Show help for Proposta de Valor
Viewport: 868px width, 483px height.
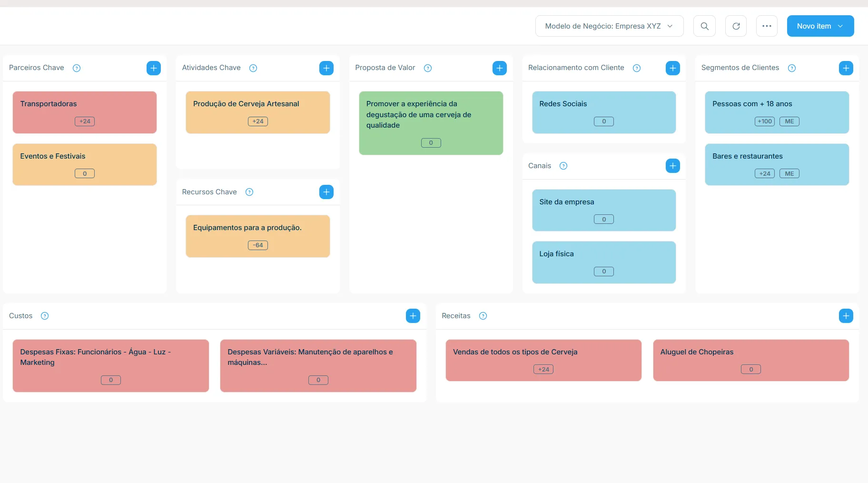428,68
